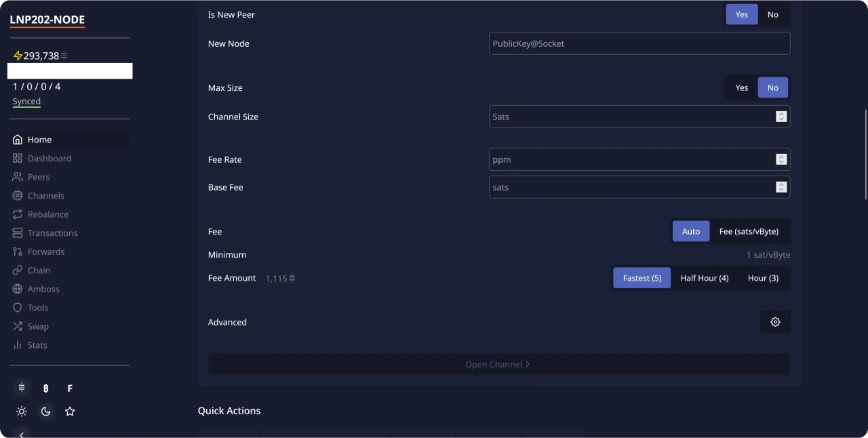868x438 pixels.
Task: Select Half Hour (4) fee speed
Action: [704, 278]
